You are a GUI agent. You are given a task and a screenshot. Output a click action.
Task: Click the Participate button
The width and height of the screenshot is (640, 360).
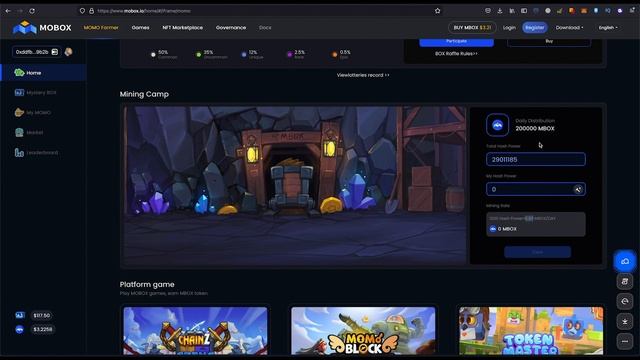(456, 41)
